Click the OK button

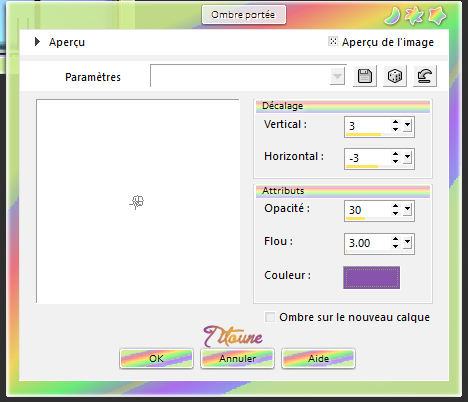[156, 359]
